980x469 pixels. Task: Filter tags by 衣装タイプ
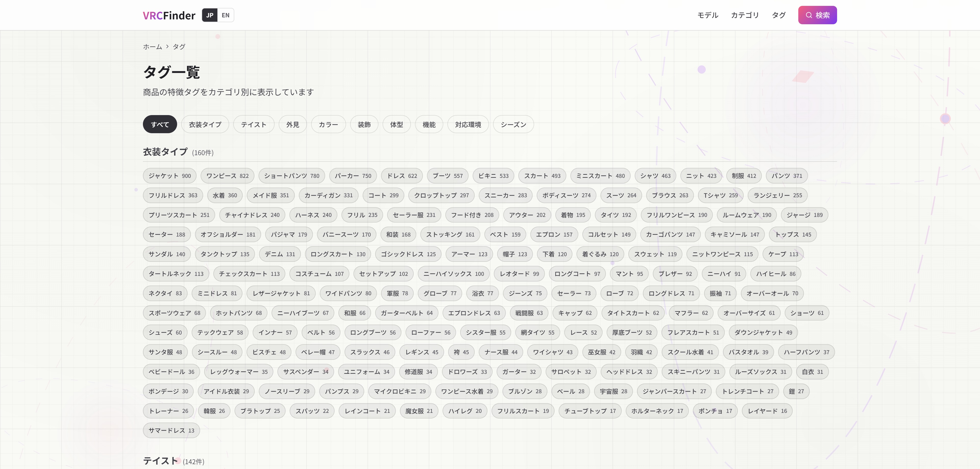(205, 124)
